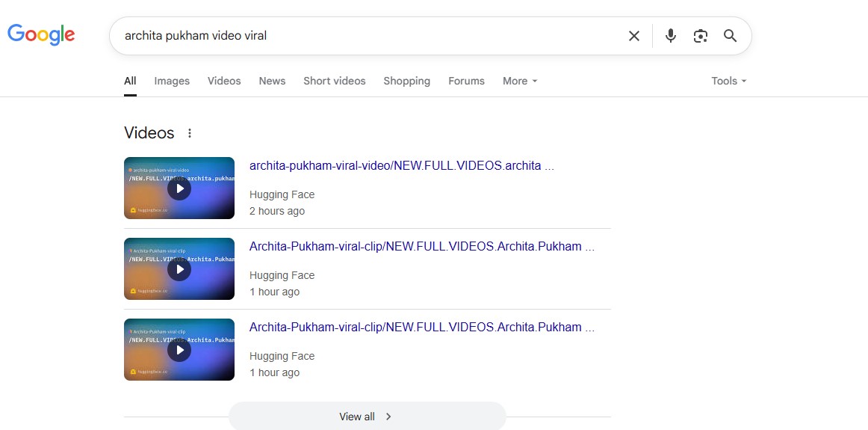Play the thumbnail of the 2 hours ago result
The image size is (868, 430).
pyautogui.click(x=179, y=188)
